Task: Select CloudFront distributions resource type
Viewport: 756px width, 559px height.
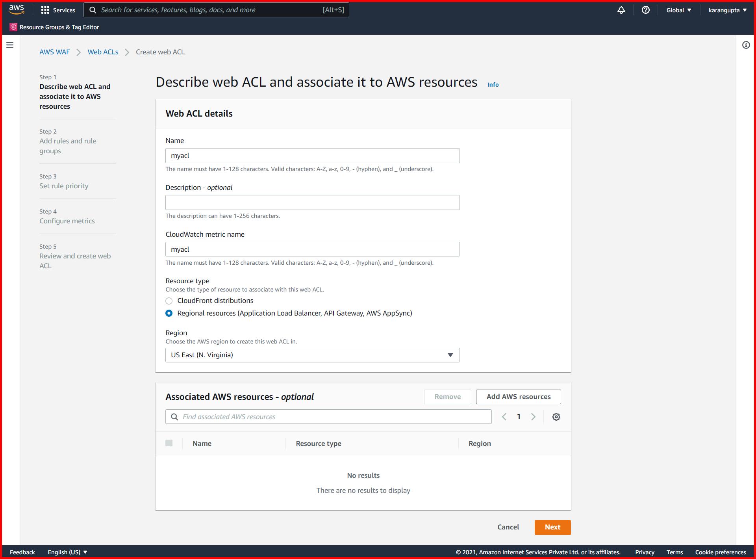Action: point(169,301)
